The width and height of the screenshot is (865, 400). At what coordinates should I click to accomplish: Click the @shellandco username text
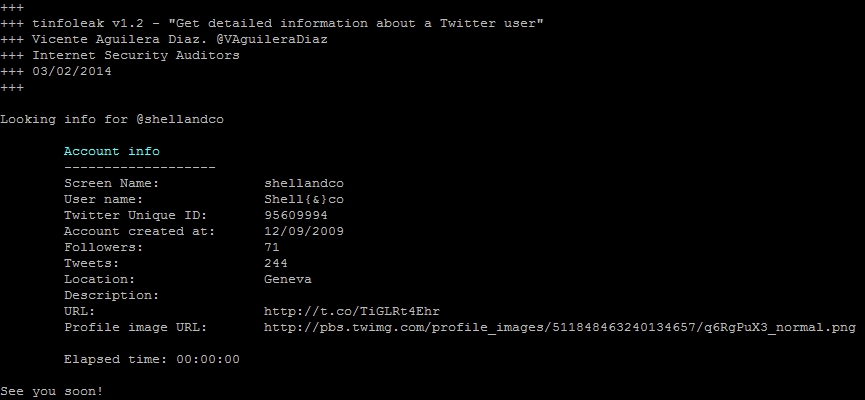[180, 119]
